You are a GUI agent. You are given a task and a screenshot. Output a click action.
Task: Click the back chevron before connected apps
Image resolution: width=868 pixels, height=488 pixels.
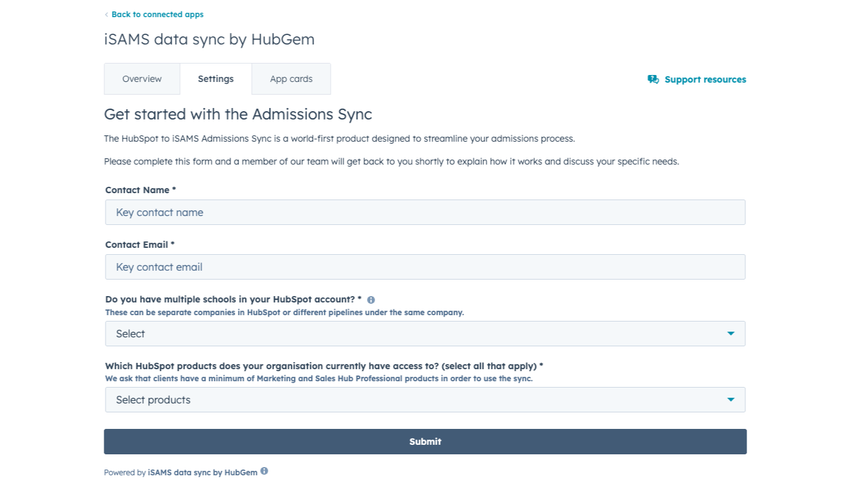(x=106, y=15)
